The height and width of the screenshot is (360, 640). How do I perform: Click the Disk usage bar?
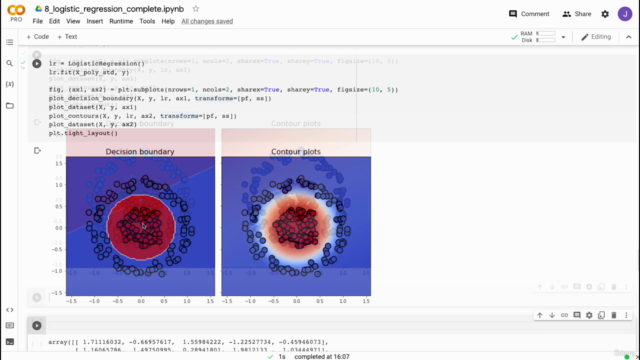coord(546,40)
